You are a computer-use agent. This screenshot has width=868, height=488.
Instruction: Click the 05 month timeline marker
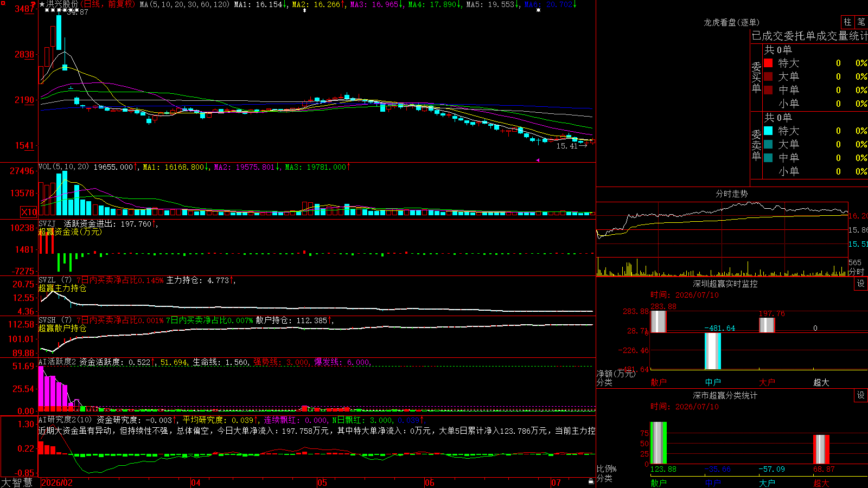pyautogui.click(x=322, y=483)
